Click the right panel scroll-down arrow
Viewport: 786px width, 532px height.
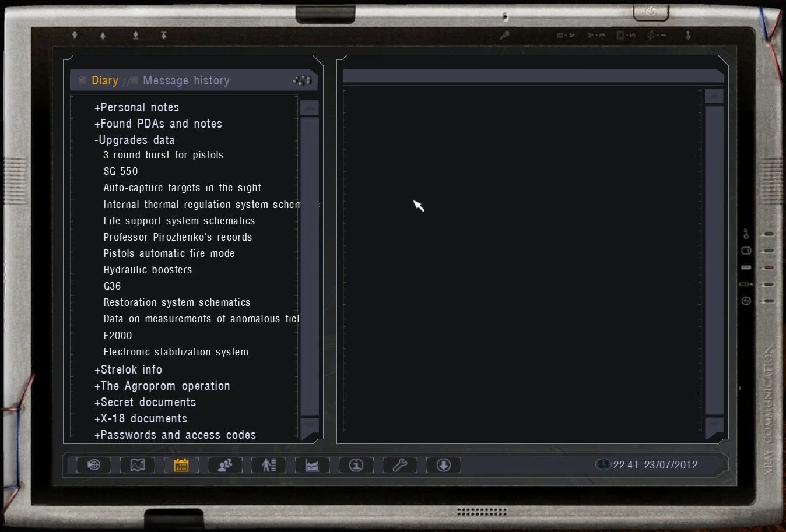[714, 428]
